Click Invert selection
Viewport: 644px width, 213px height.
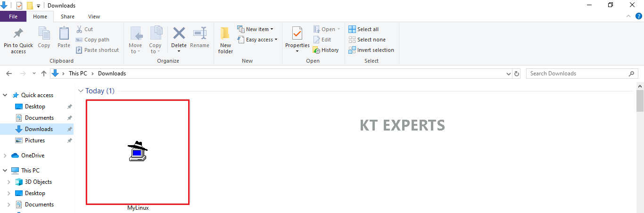pyautogui.click(x=372, y=50)
